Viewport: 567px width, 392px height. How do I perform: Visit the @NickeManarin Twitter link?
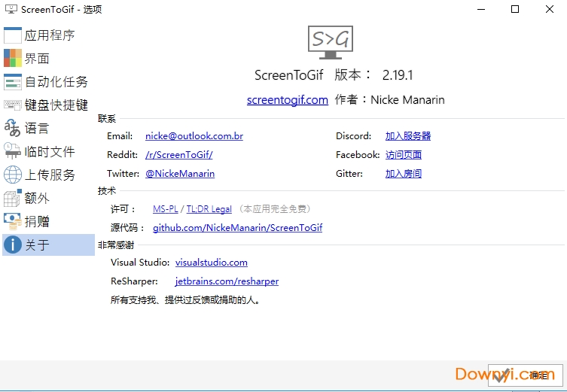(x=179, y=174)
